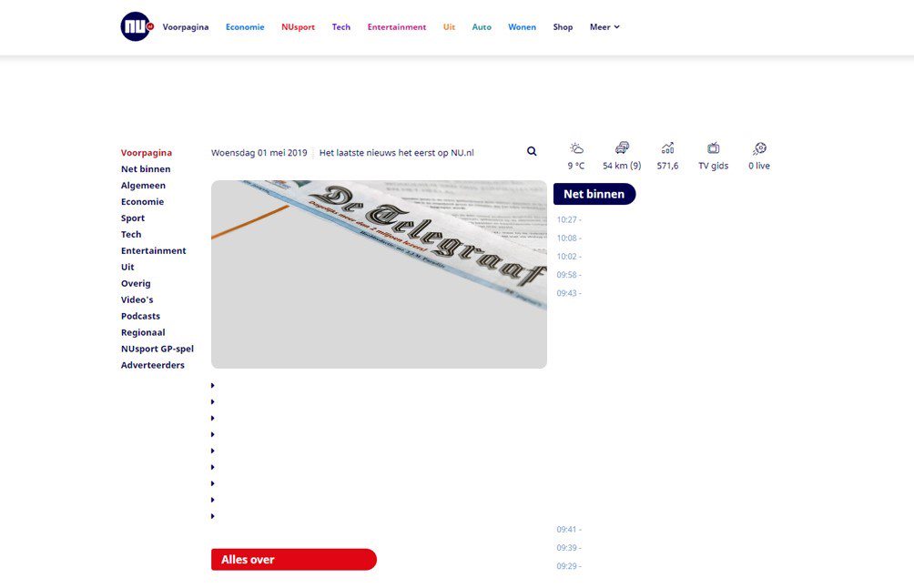Open the De Telegraaf newspaper photo

pos(379,274)
